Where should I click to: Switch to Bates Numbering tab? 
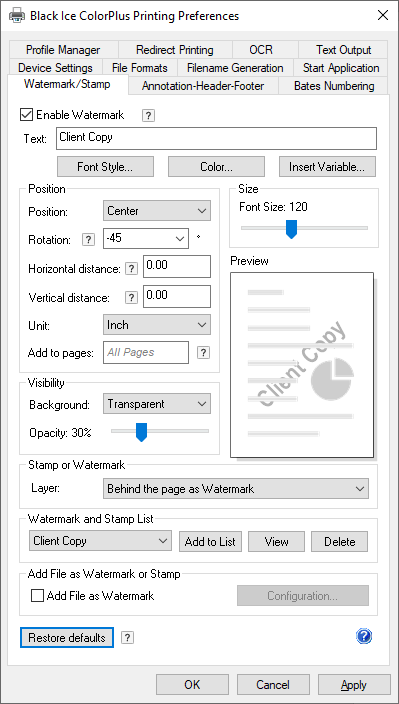(334, 86)
